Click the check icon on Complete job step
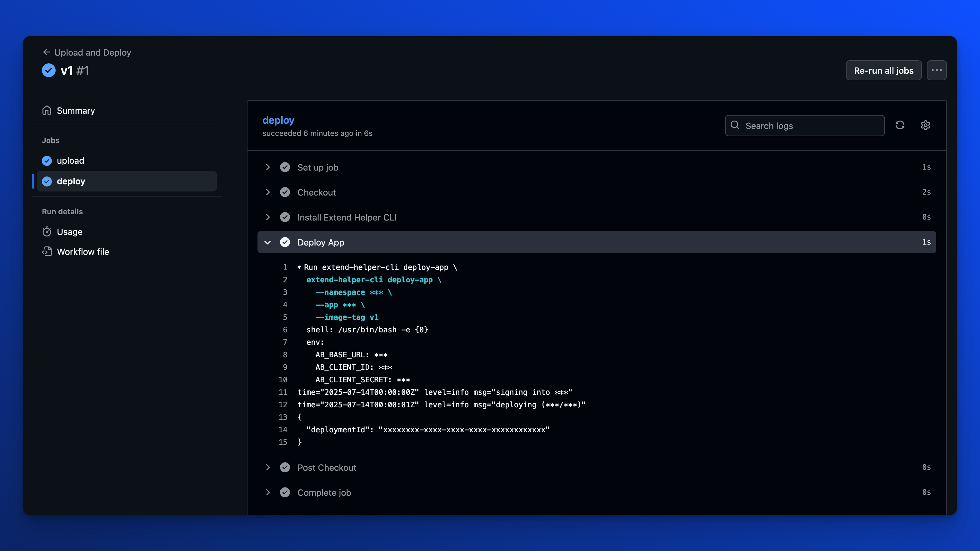Screen dimensions: 980x551 [x=285, y=492]
